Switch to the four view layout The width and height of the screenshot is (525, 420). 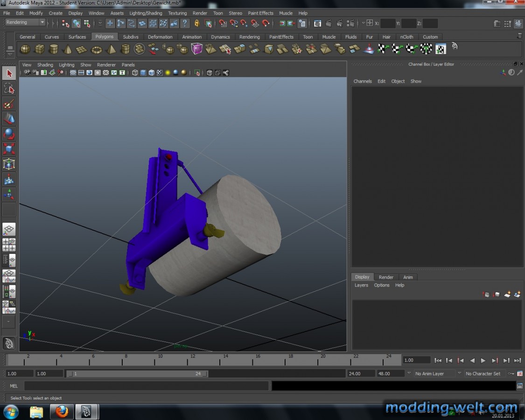pos(9,245)
